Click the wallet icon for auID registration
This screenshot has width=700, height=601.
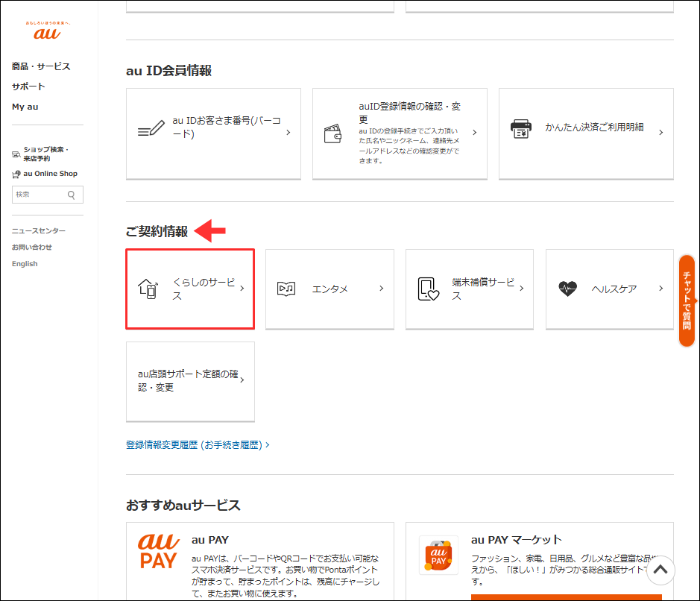pos(332,133)
